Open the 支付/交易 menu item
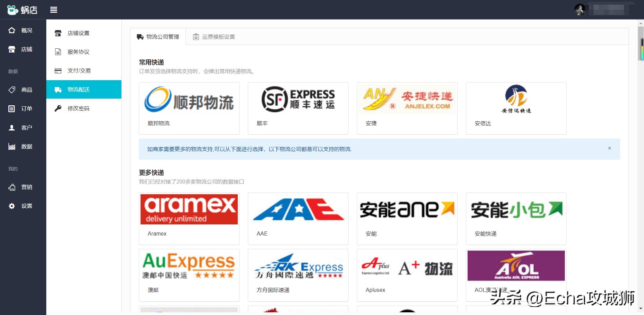The width and height of the screenshot is (644, 315). click(78, 70)
